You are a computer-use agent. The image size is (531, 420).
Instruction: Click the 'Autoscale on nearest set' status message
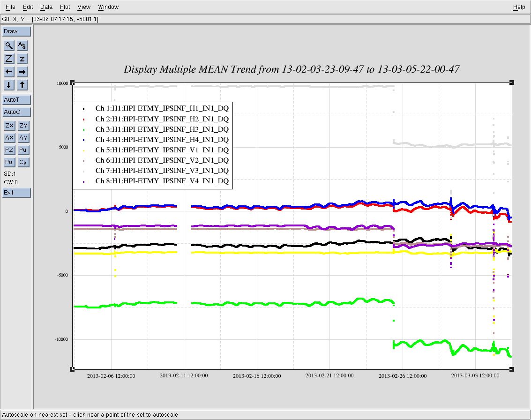(x=90, y=415)
